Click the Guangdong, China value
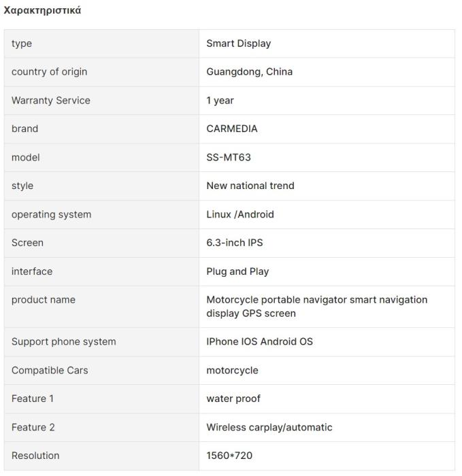Image resolution: width=462 pixels, height=476 pixels. (x=249, y=72)
